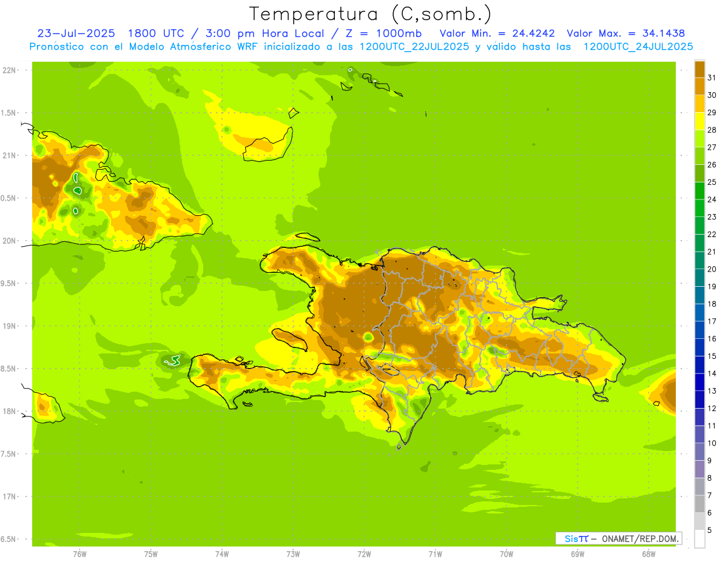Click the '76W' longitude label

(x=79, y=554)
